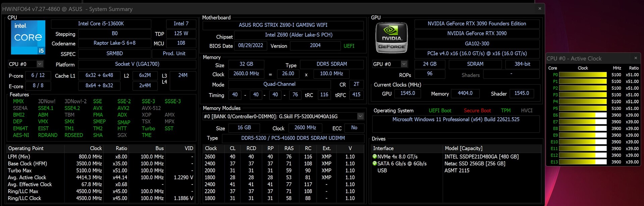Screen dimensions: 644x206
Task: Click the tRFC value 415
Action: coord(356,95)
